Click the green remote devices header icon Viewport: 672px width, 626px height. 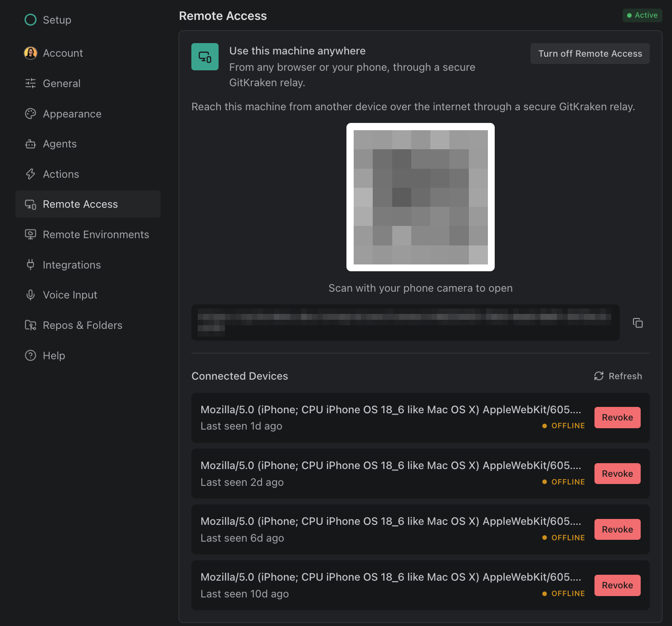[205, 57]
